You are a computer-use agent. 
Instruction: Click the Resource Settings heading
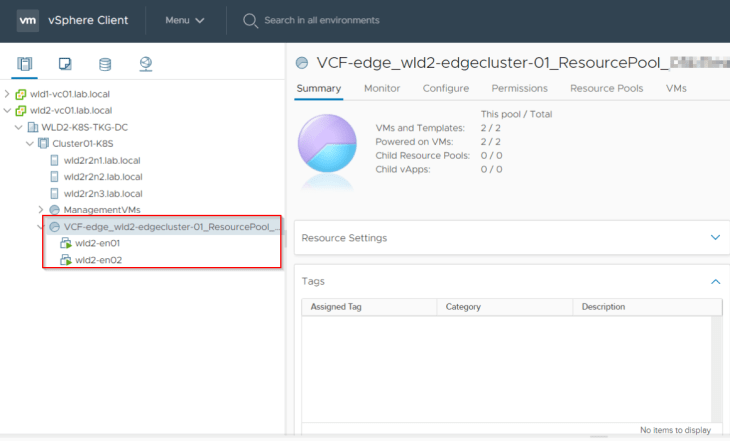coord(344,238)
